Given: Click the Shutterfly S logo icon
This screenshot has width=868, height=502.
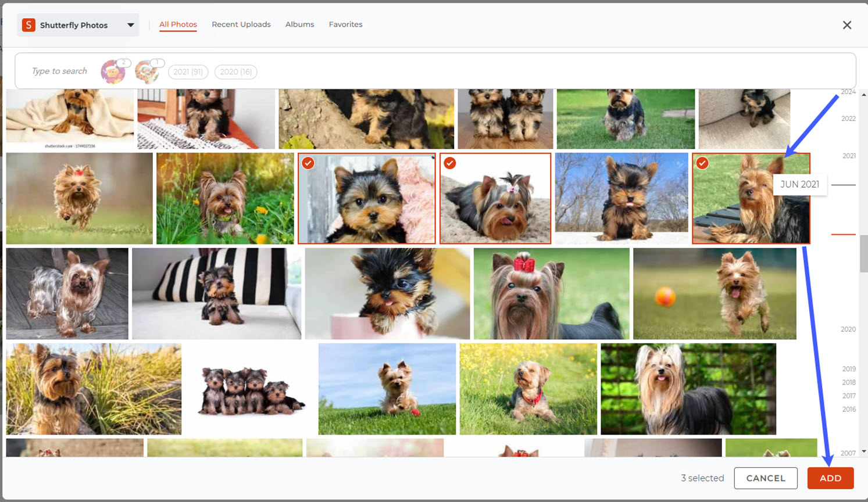Looking at the screenshot, I should [28, 24].
